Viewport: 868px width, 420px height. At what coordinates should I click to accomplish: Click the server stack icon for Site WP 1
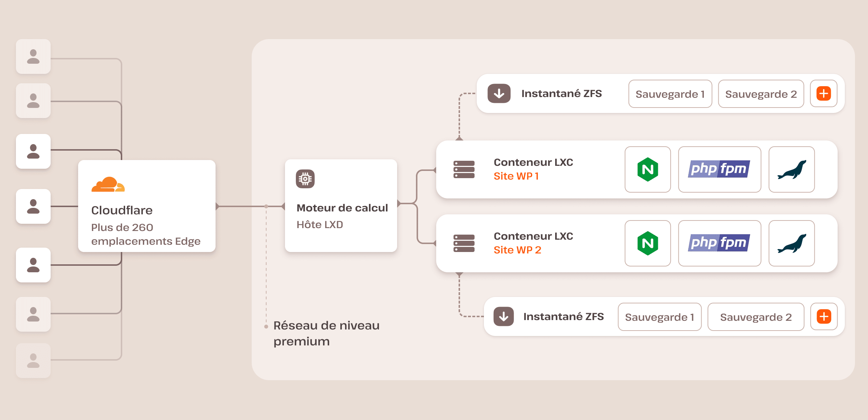tap(464, 169)
